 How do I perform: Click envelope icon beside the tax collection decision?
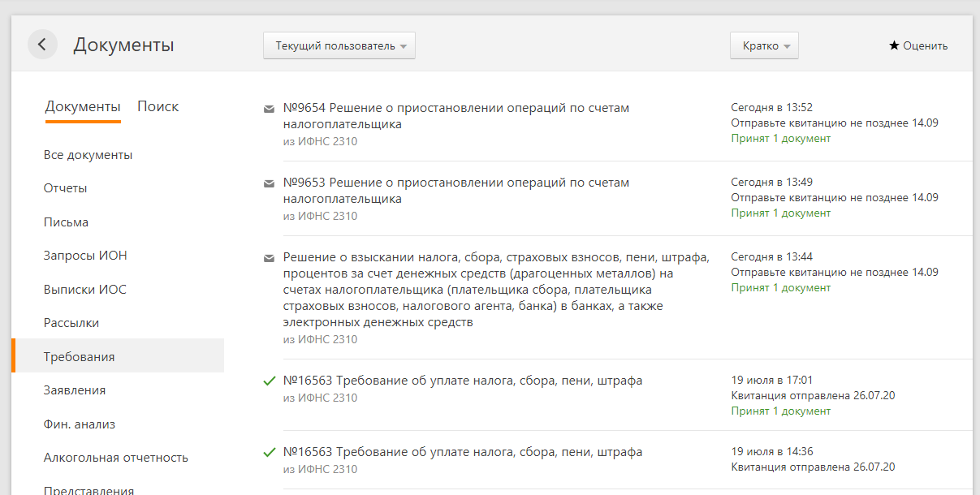coord(269,258)
